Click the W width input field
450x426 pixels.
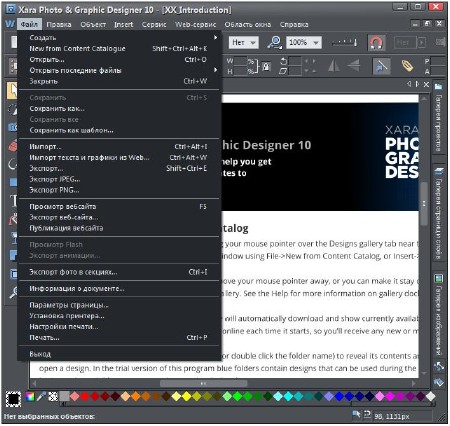(x=240, y=61)
